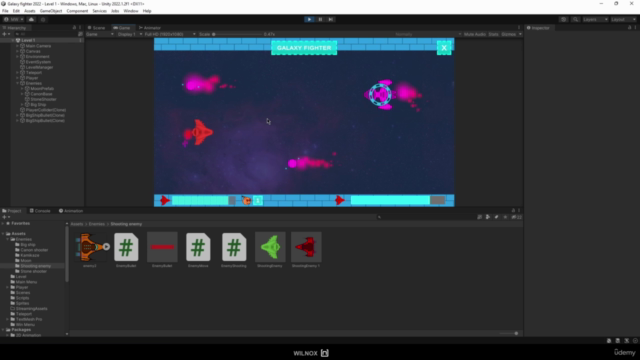Click the global search magnifier icon
Image resolution: width=640 pixels, height=360 pixels.
coord(575,19)
